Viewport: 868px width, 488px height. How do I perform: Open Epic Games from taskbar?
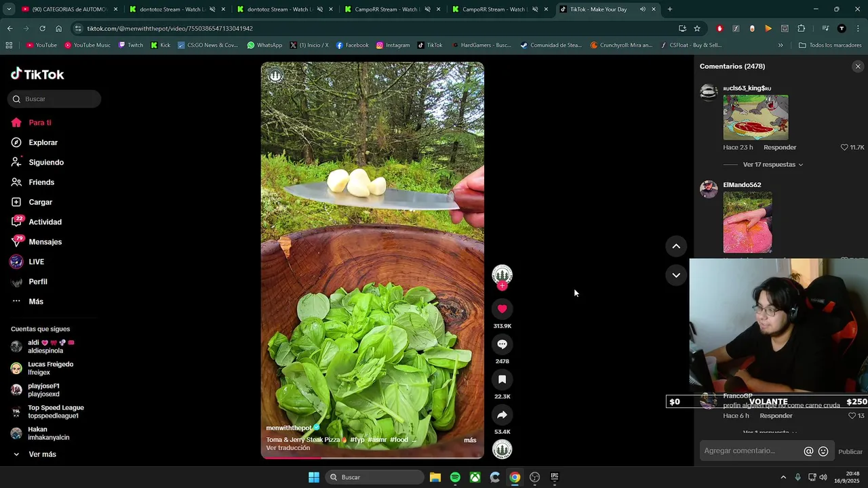[554, 477]
